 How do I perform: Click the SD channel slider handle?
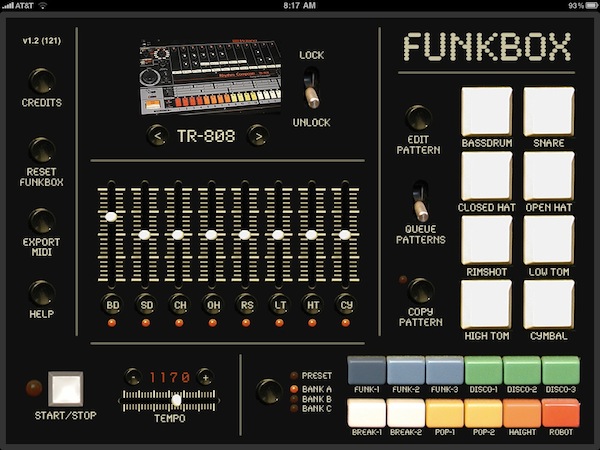tap(144, 235)
